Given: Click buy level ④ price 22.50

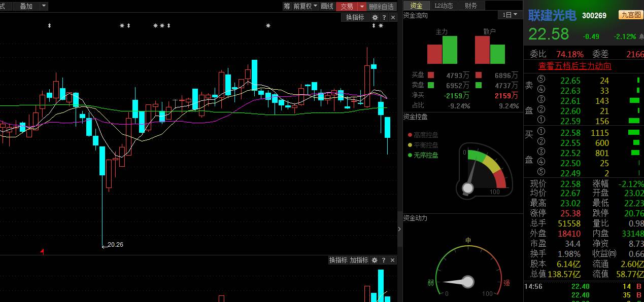Looking at the screenshot, I should pos(570,163).
